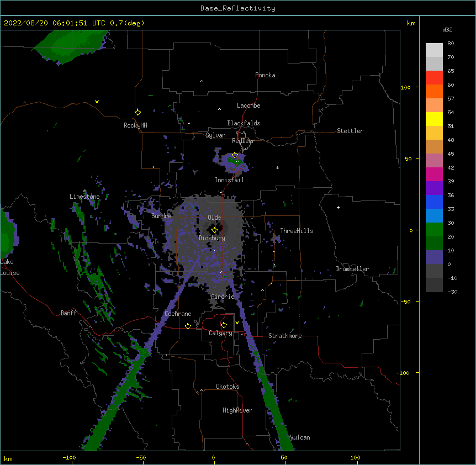This screenshot has height=465, width=476.
Task: Click the Sylvan map label
Action: 215,135
